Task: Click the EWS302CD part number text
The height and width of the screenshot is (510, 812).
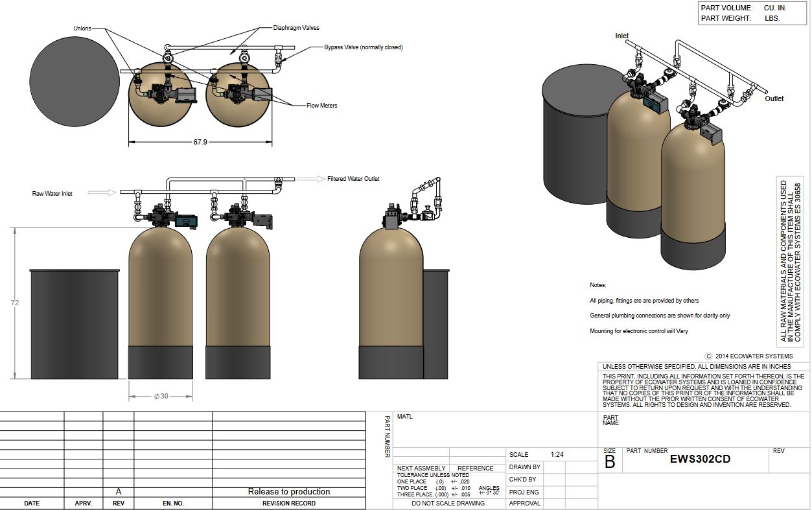Action: click(x=700, y=459)
